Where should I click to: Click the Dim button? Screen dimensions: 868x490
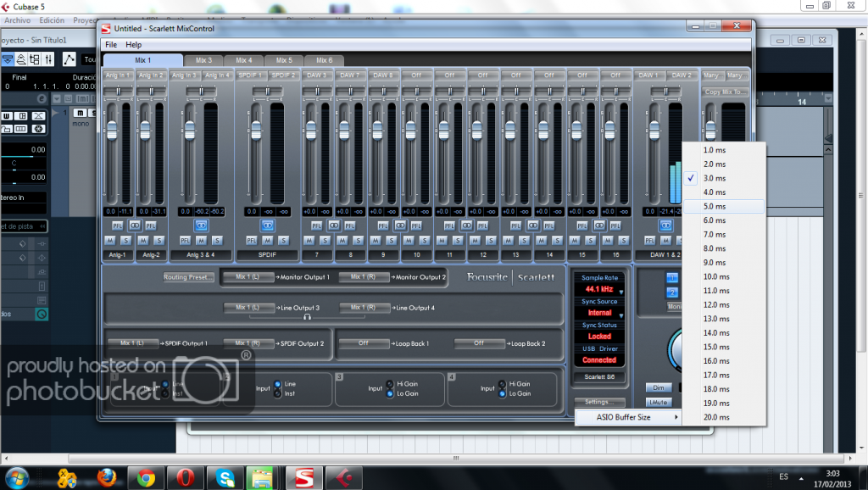click(657, 388)
